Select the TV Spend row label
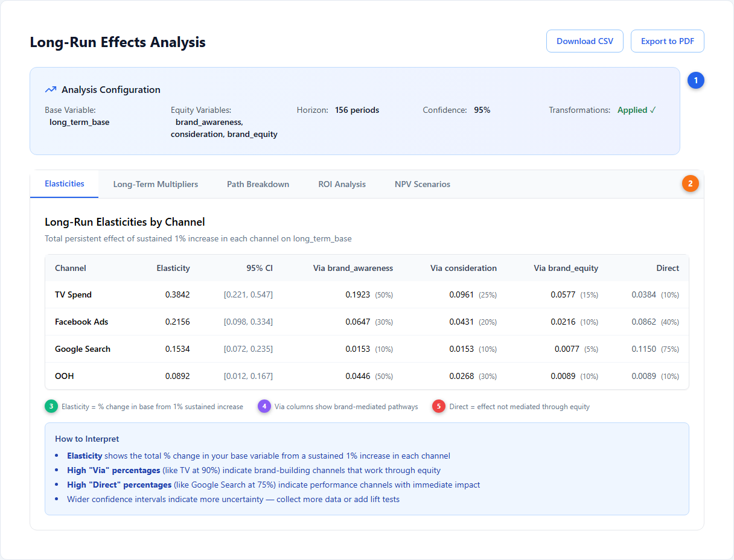Image resolution: width=734 pixels, height=560 pixels. click(74, 295)
